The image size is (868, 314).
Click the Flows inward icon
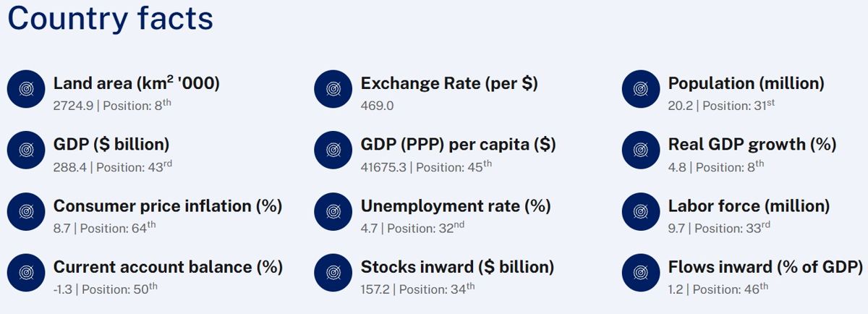tap(640, 273)
